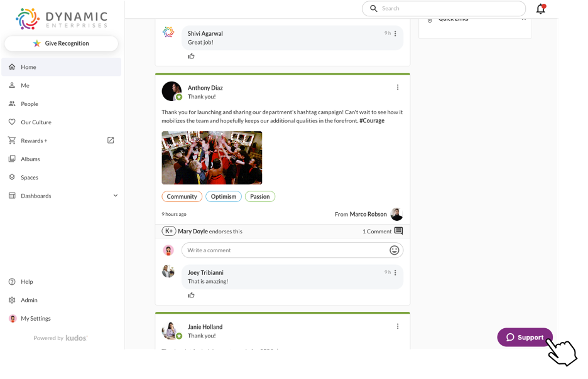Screen dimensions: 588x379
Task: Open options menu on Shivi Agarwal's comment
Action: click(x=395, y=34)
